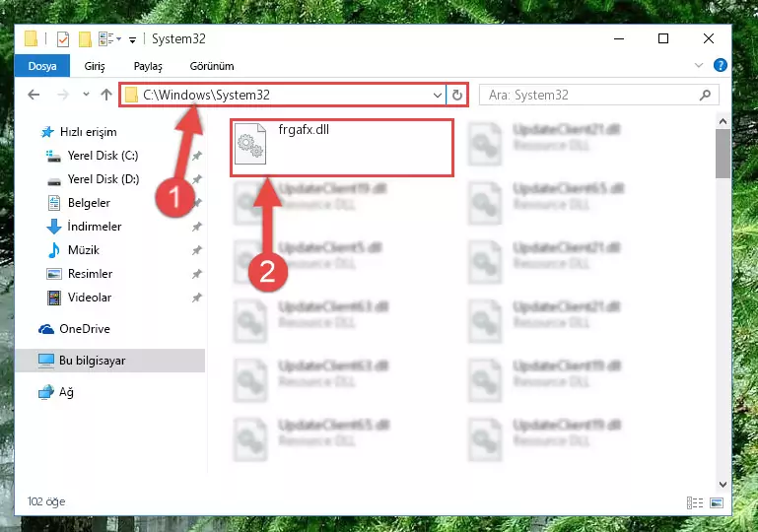758x532 pixels.
Task: Click the vertical scrollbar thumb
Action: click(723, 154)
